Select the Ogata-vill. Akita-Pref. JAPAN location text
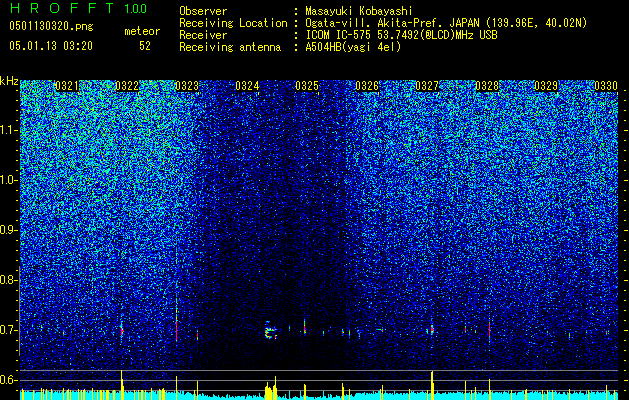629x400 pixels. (x=446, y=23)
